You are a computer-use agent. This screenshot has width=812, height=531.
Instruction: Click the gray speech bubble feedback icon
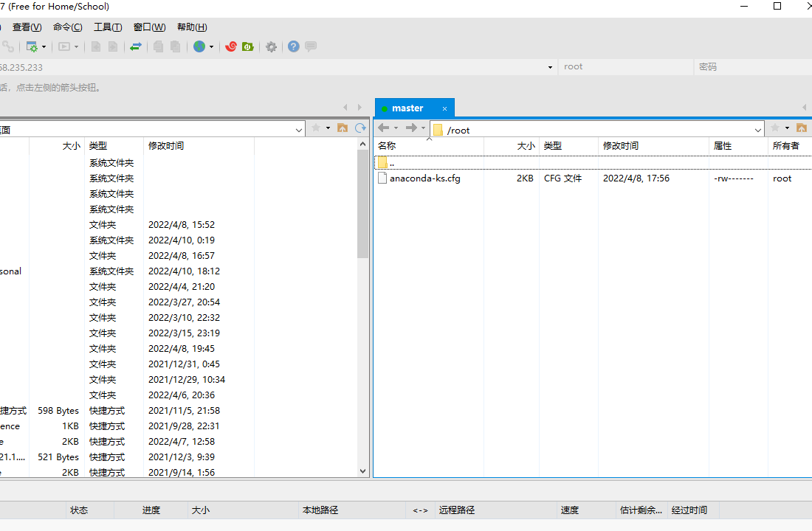coord(311,46)
